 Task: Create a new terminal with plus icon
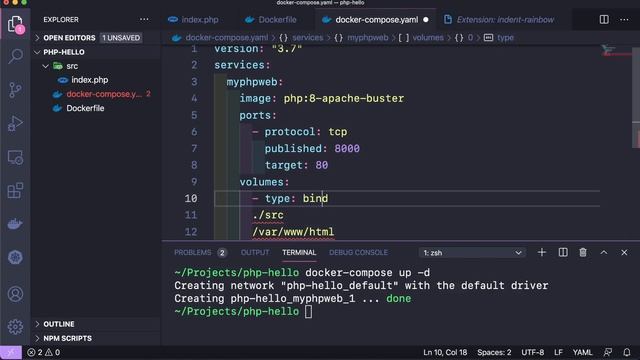(542, 253)
